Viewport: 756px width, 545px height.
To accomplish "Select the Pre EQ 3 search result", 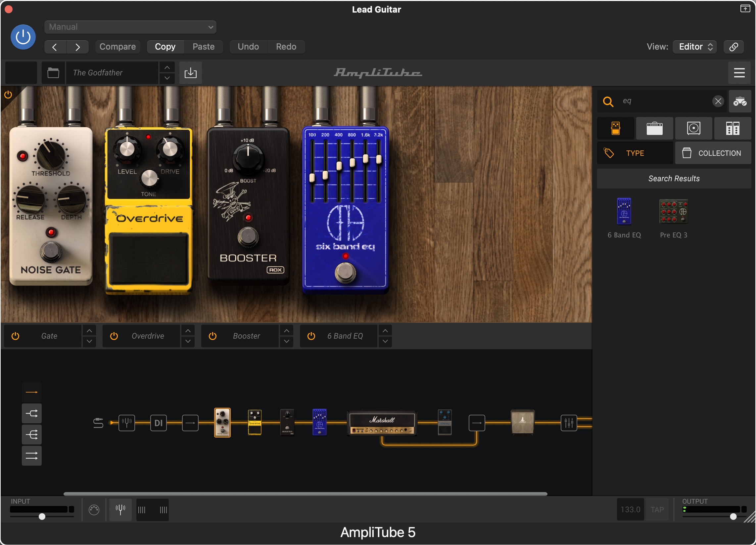I will pos(674,219).
